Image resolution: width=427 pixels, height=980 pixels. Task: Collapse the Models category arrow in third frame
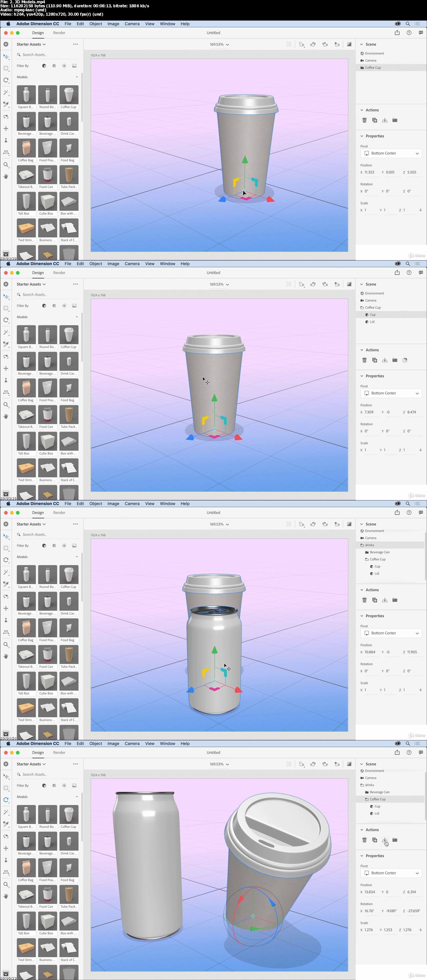[77, 557]
